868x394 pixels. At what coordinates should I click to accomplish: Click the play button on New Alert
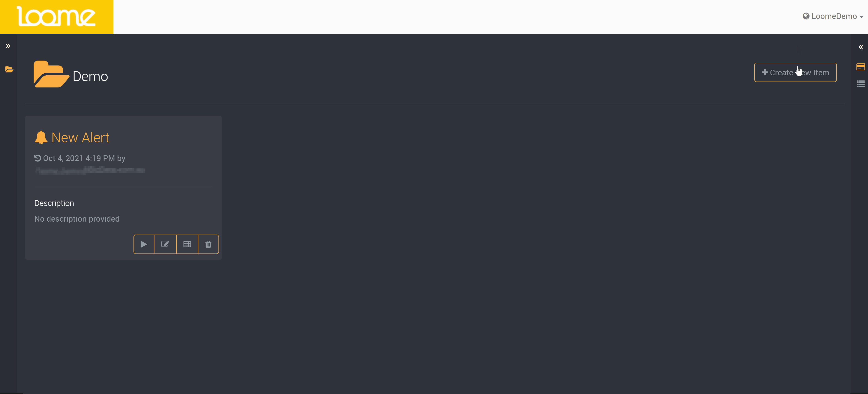click(x=143, y=244)
